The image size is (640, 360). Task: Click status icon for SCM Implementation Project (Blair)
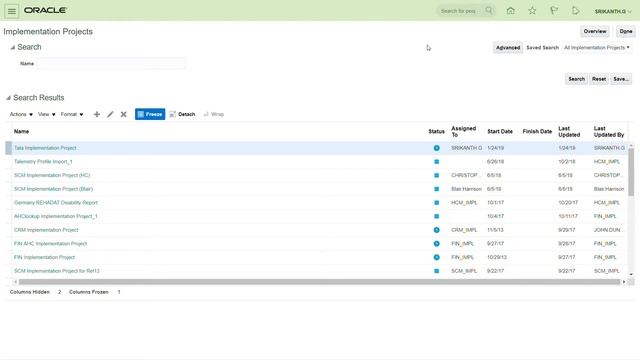tap(436, 189)
